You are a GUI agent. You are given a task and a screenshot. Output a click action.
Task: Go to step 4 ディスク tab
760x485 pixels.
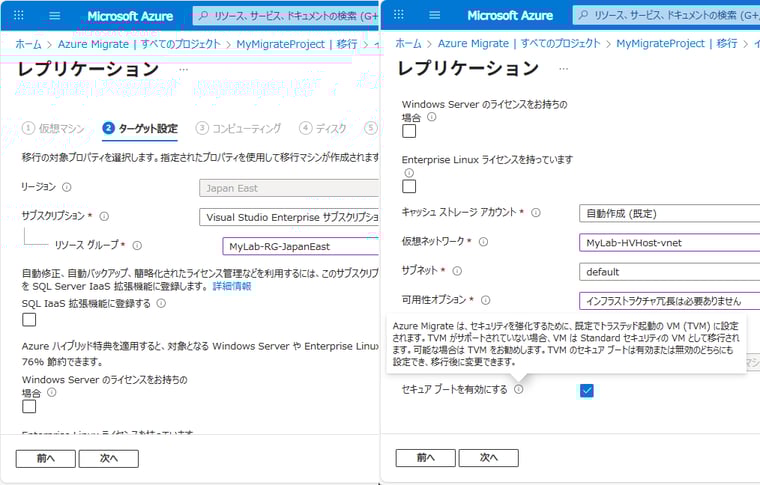(x=323, y=128)
